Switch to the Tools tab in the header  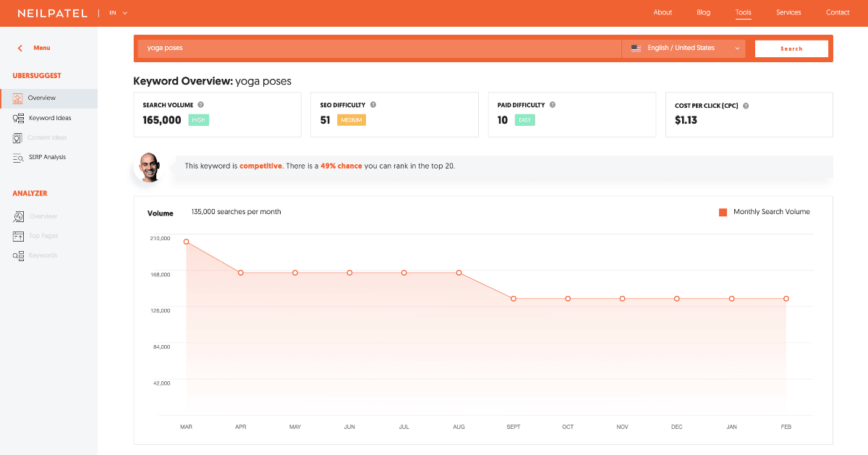(743, 12)
